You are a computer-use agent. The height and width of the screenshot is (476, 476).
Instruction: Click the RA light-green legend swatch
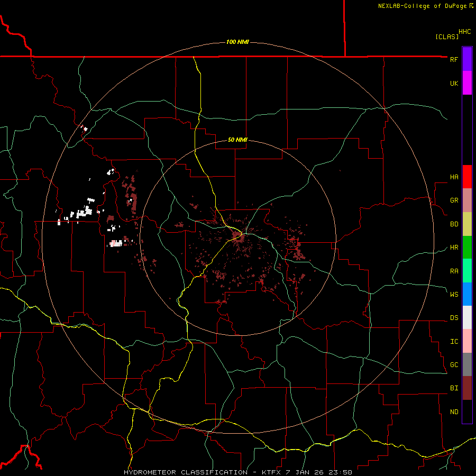(467, 271)
